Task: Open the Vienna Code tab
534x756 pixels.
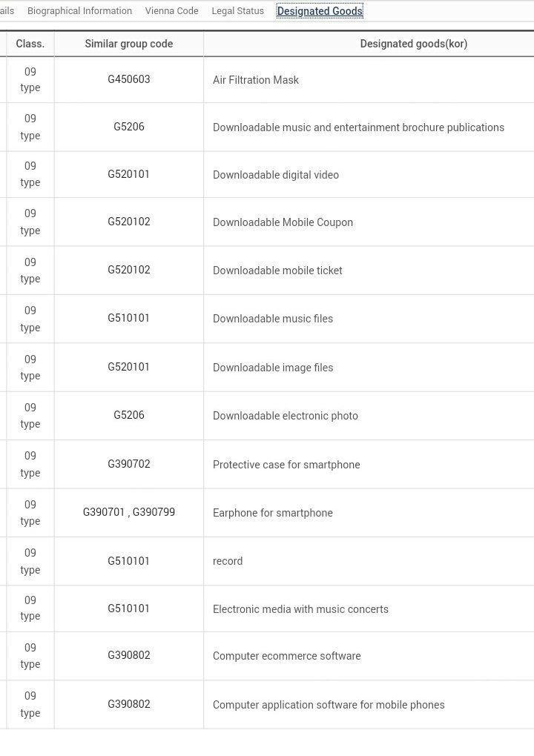Action: point(171,11)
